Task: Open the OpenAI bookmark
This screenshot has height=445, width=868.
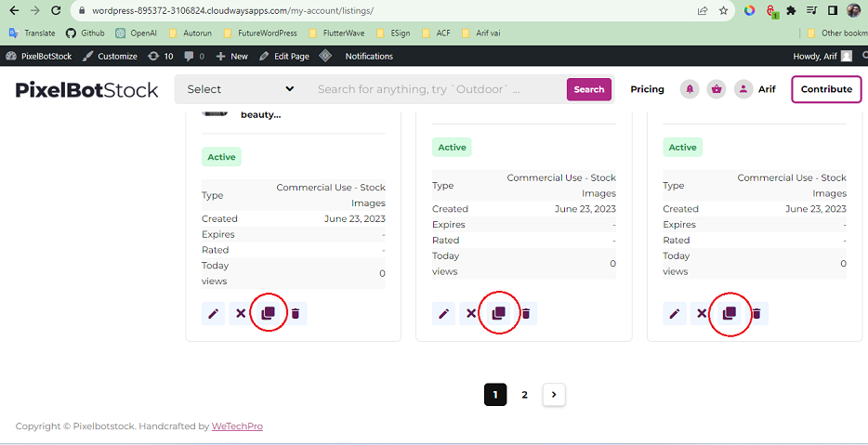Action: tap(137, 33)
